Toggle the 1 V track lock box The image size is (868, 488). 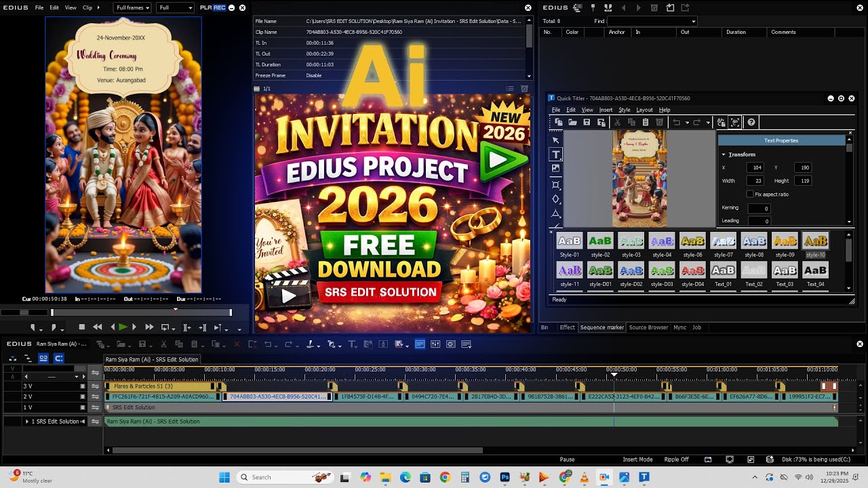click(83, 407)
